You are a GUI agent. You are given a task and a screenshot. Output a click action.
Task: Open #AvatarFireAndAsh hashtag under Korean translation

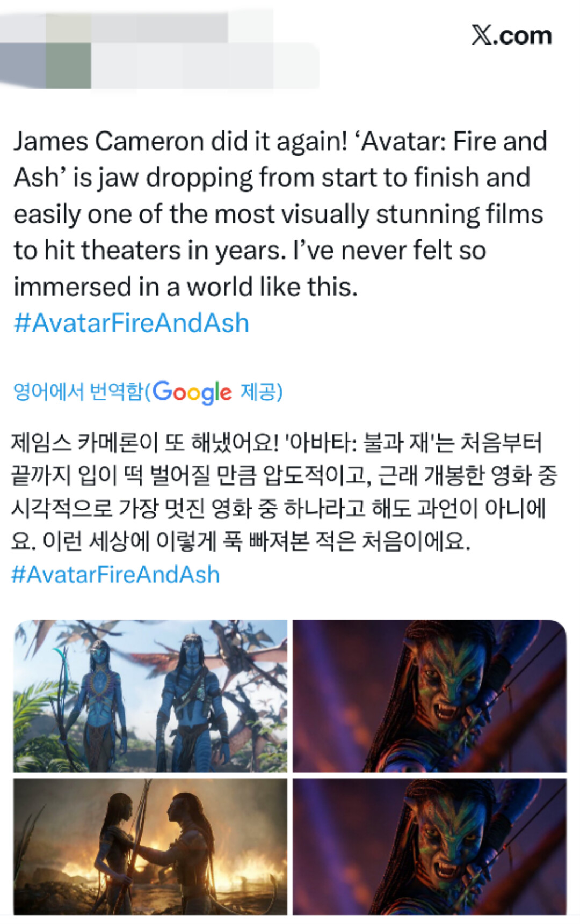pyautogui.click(x=115, y=574)
